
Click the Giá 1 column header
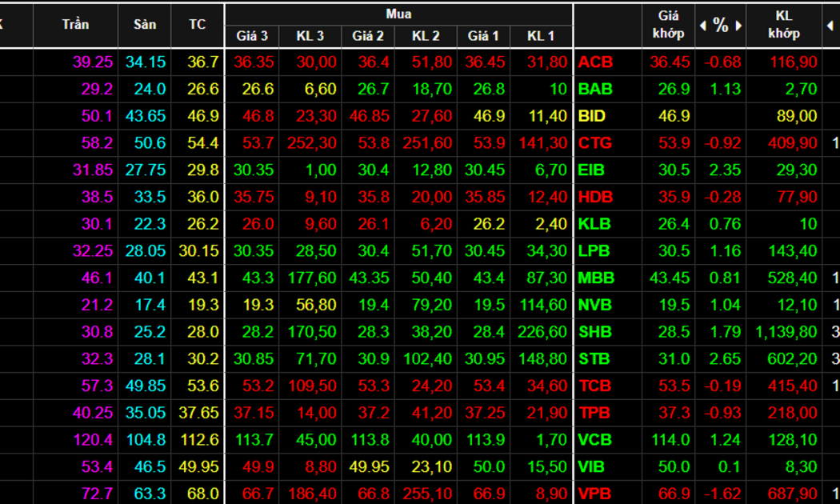point(483,36)
